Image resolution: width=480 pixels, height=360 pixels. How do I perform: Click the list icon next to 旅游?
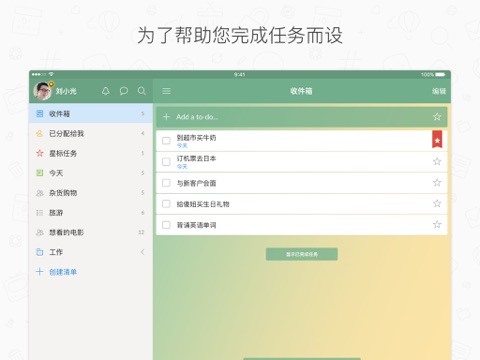(x=39, y=213)
